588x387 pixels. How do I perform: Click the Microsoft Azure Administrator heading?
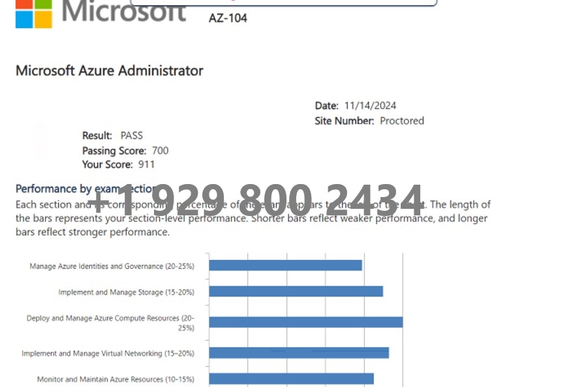click(110, 70)
